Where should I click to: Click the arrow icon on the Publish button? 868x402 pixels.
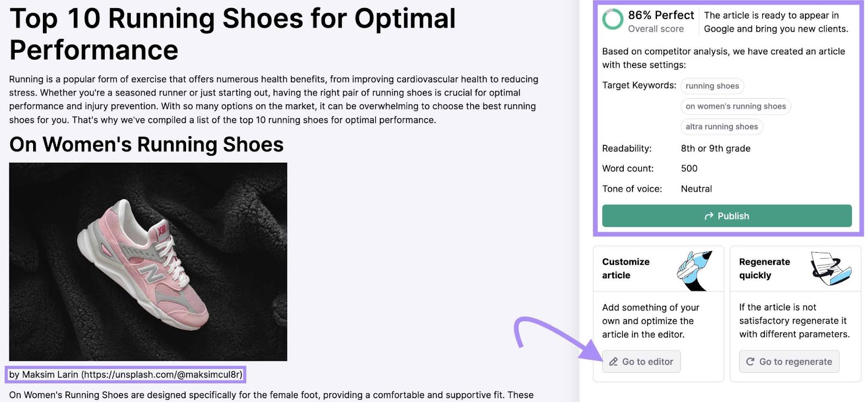point(708,216)
